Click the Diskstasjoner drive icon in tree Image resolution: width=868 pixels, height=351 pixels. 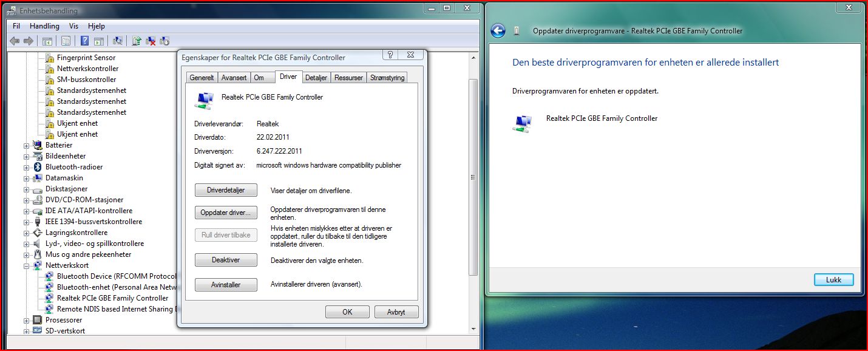click(38, 189)
